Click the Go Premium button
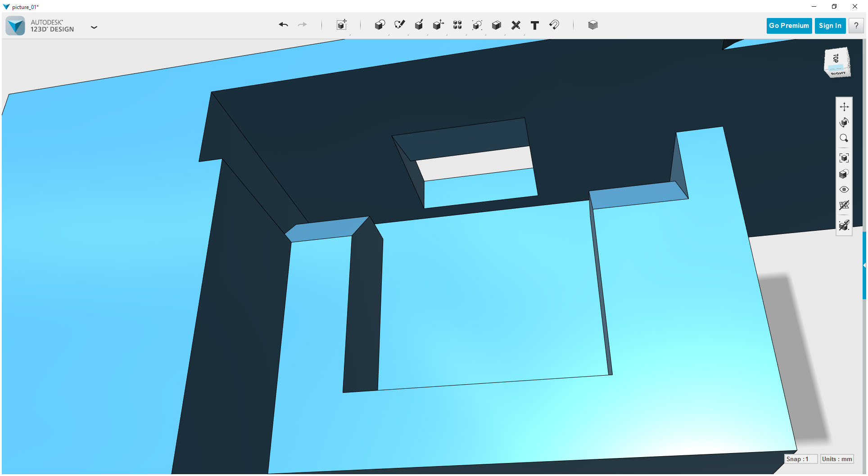This screenshot has width=868, height=476. point(789,26)
